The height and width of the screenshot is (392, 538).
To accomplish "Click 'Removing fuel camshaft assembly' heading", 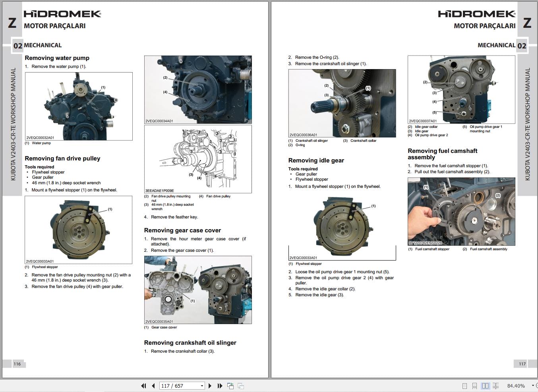I will tap(443, 154).
